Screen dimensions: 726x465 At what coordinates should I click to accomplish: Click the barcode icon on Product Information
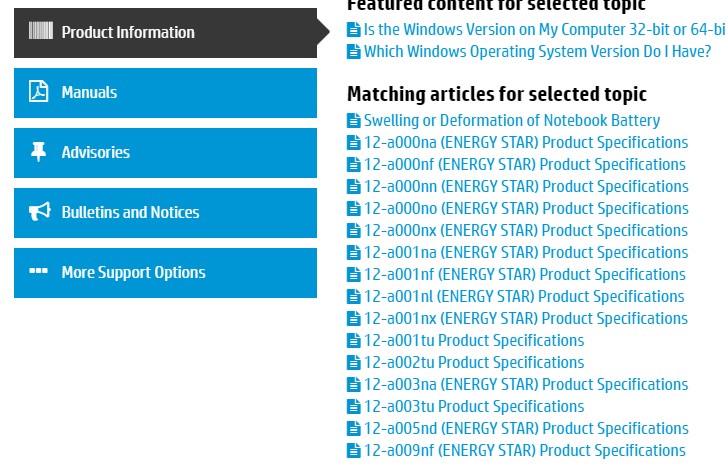[x=41, y=31]
